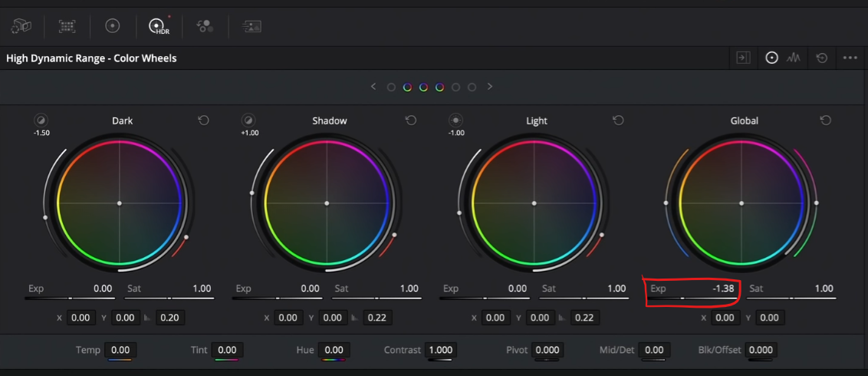
Task: Click the Global wheel Y value field
Action: [x=769, y=318]
